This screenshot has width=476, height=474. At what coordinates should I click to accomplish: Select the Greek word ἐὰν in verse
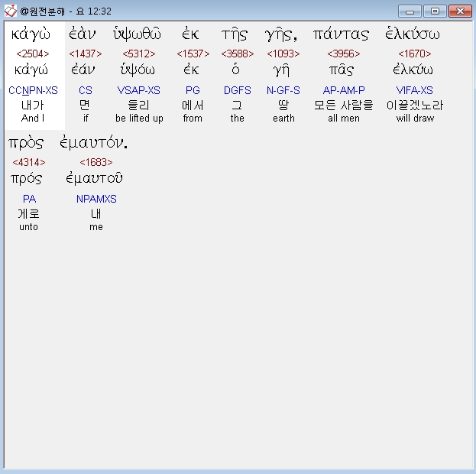pos(82,34)
